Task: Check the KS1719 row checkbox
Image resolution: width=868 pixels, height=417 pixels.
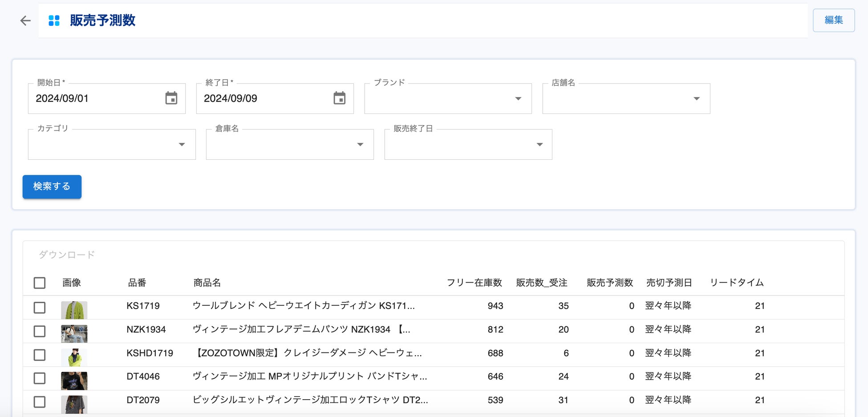Action: click(x=40, y=308)
